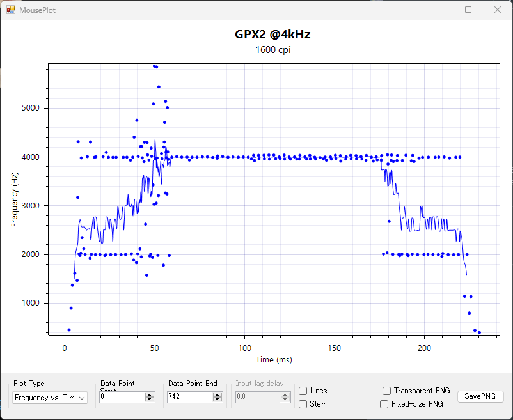The image size is (513, 420).
Task: Focus the Data Point Start value field
Action: 122,397
